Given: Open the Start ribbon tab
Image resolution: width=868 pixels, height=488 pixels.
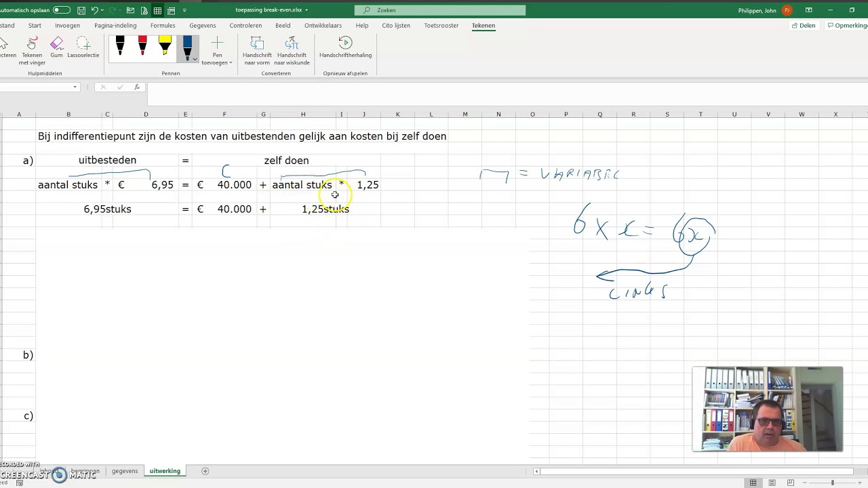Looking at the screenshot, I should pos(35,26).
